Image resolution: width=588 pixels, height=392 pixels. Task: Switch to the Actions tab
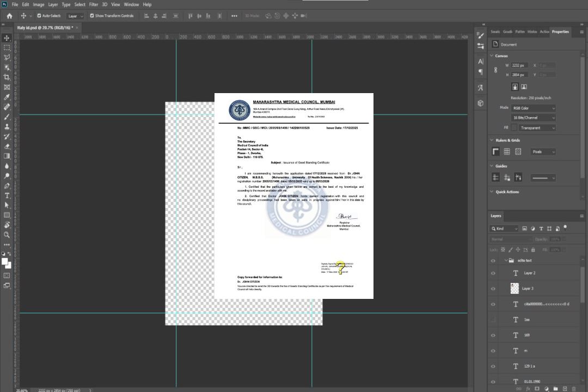[x=544, y=32]
